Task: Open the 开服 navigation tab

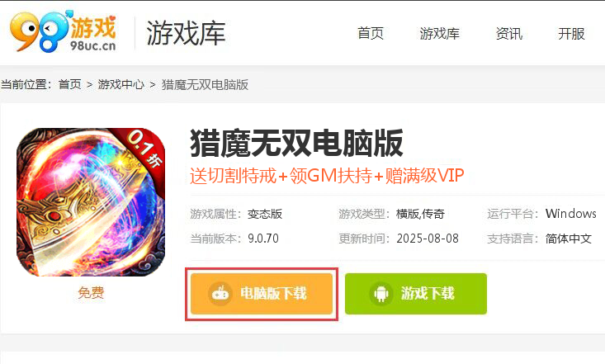Action: pyautogui.click(x=571, y=34)
